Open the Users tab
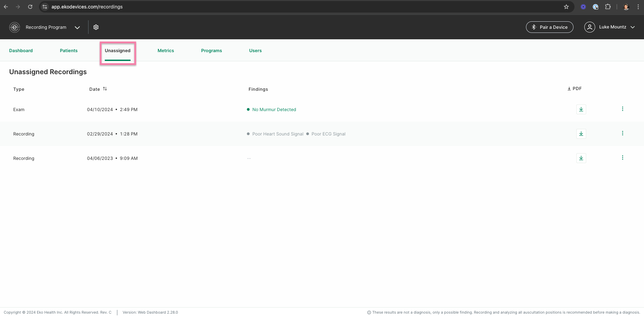644x316 pixels. [x=255, y=50]
